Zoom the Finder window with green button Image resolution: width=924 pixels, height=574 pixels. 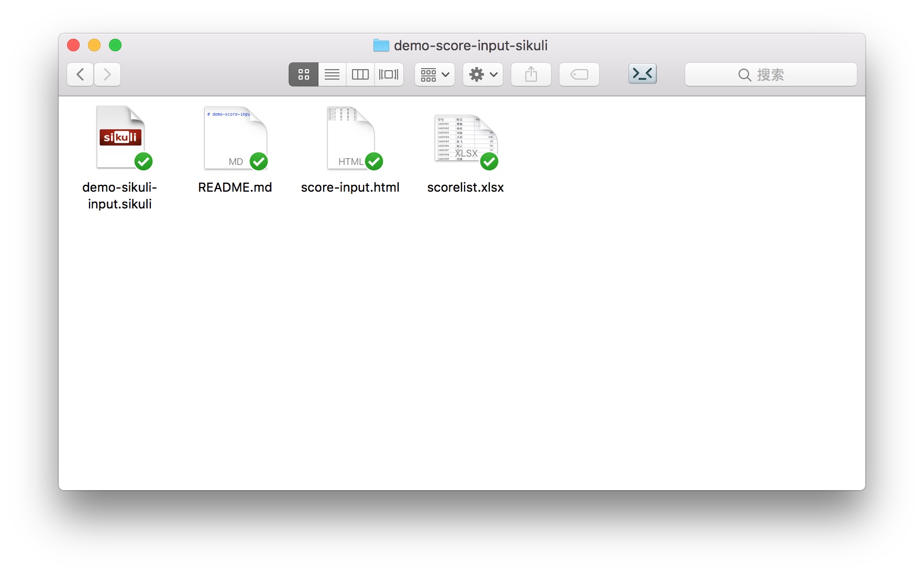(x=115, y=45)
